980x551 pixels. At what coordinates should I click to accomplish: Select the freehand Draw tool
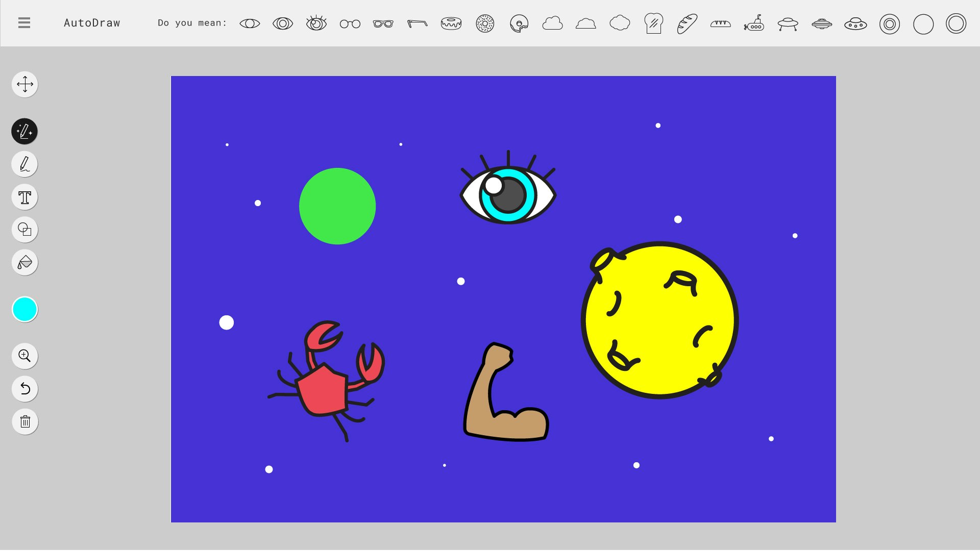coord(24,164)
